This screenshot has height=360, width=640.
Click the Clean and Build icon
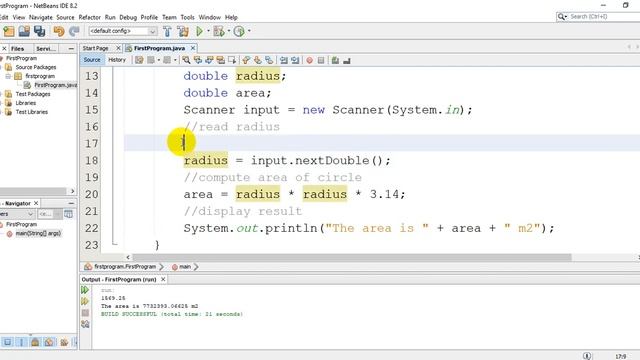(183, 31)
